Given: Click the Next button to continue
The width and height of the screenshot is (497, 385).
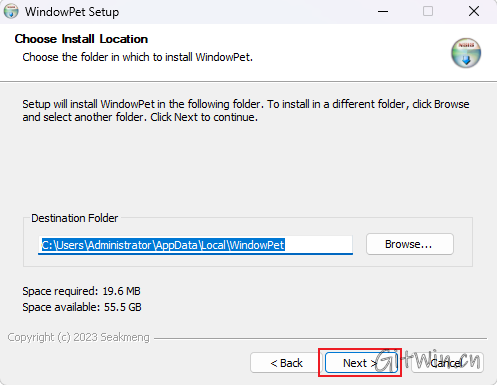Looking at the screenshot, I should click(x=361, y=363).
